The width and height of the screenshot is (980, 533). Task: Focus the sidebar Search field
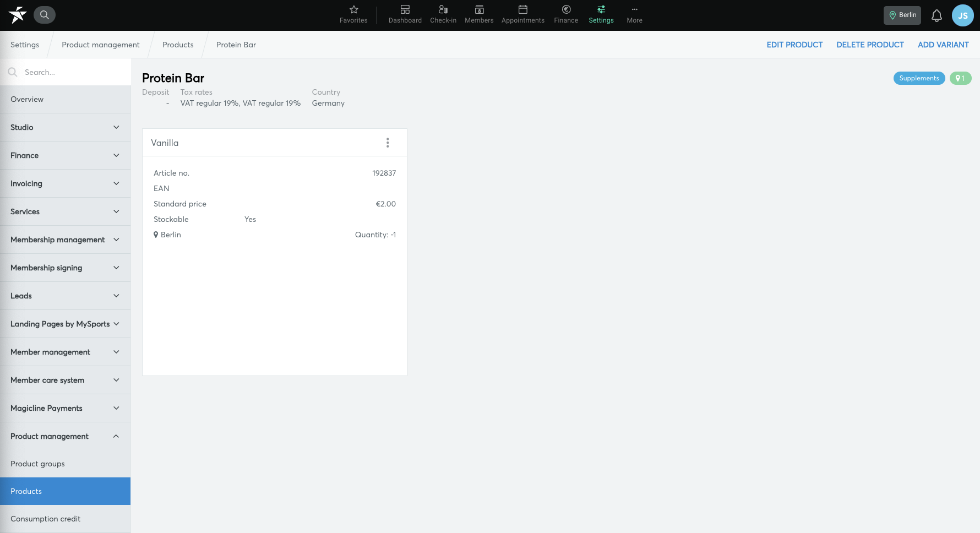point(66,72)
